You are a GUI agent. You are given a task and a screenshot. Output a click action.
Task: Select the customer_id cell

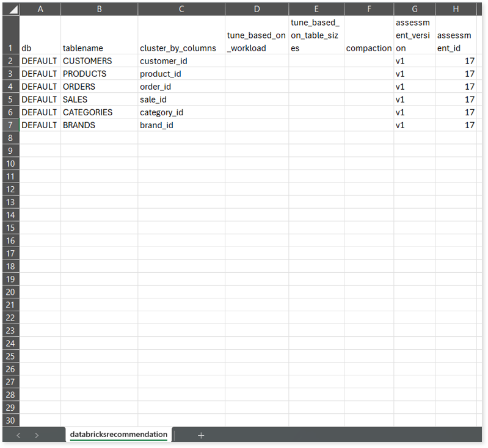click(x=181, y=60)
